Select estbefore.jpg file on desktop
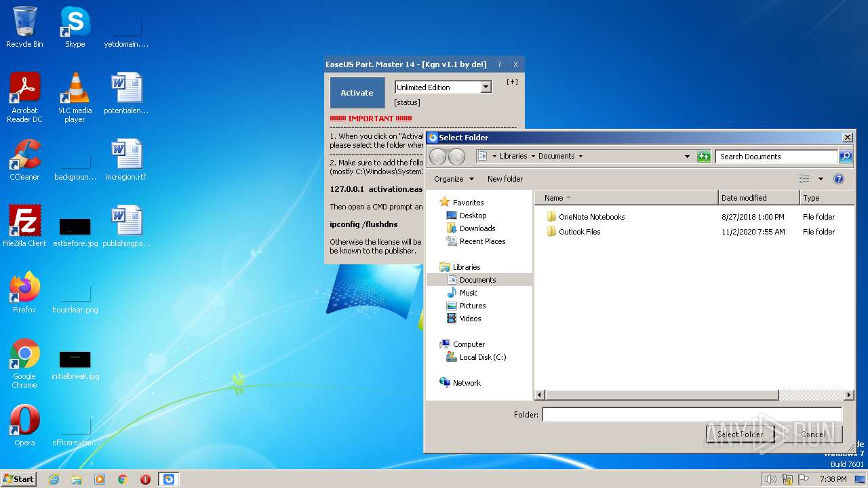This screenshot has height=488, width=868. point(75,232)
